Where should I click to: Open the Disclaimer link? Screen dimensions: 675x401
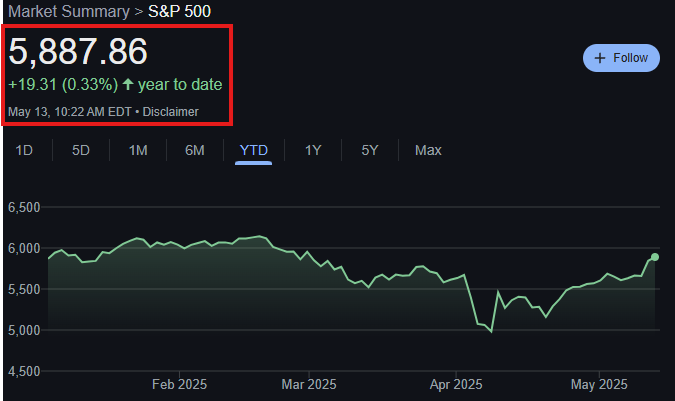pos(170,112)
